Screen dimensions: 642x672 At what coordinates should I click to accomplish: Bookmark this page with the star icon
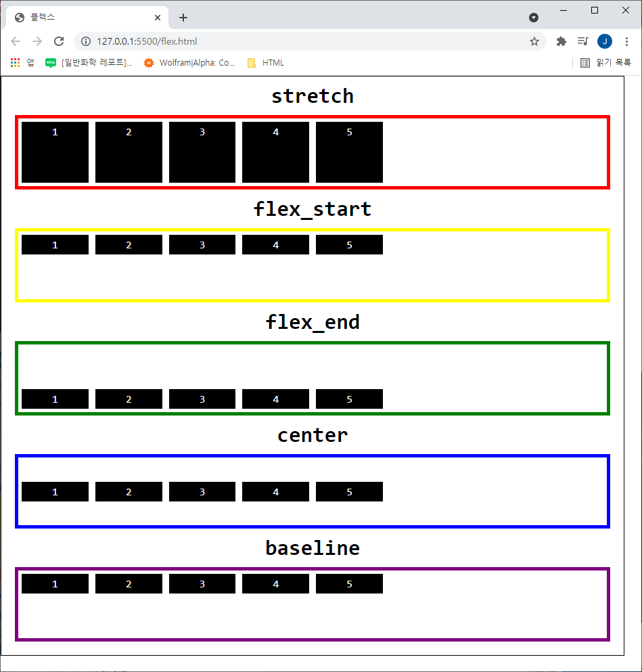click(x=534, y=41)
